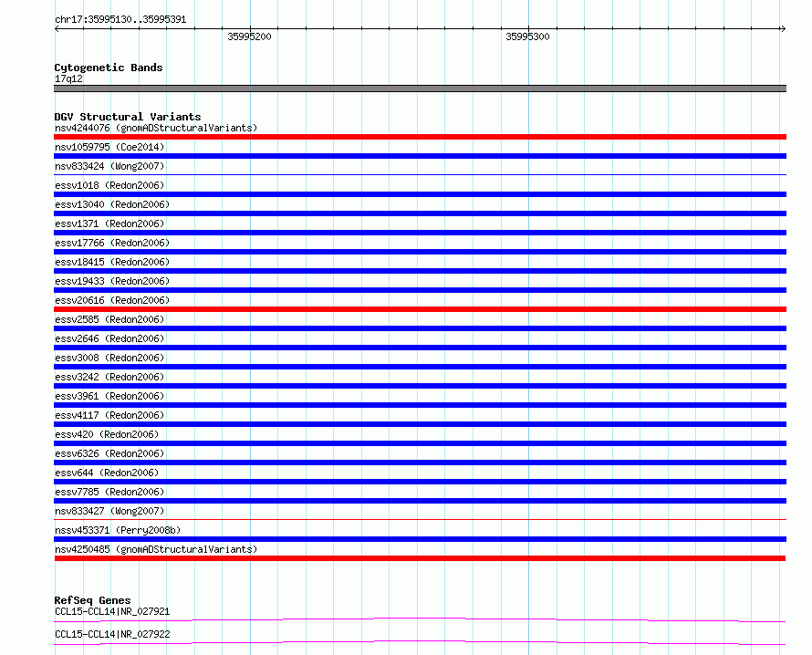Click the blue bar for essv2646
Viewport: 812px width, 655px height.
point(420,348)
